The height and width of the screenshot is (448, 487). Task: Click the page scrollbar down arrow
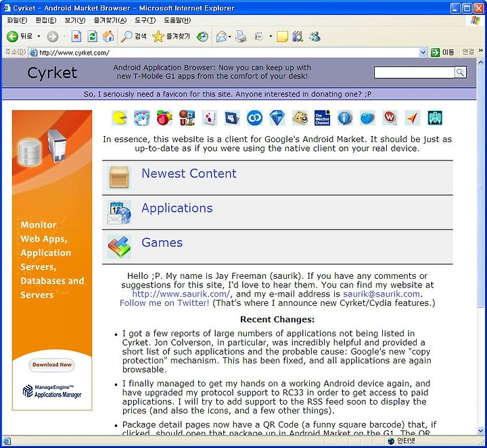point(480,431)
